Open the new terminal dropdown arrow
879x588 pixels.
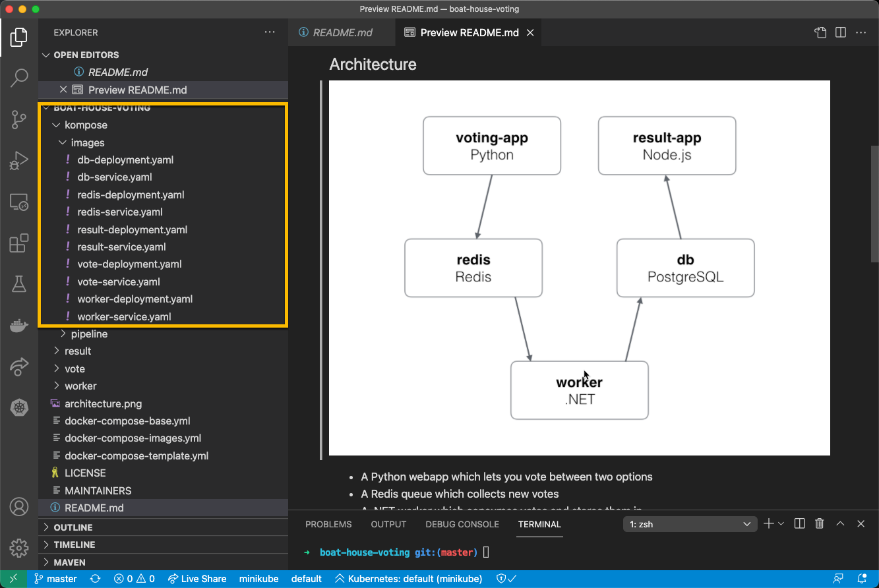(781, 524)
